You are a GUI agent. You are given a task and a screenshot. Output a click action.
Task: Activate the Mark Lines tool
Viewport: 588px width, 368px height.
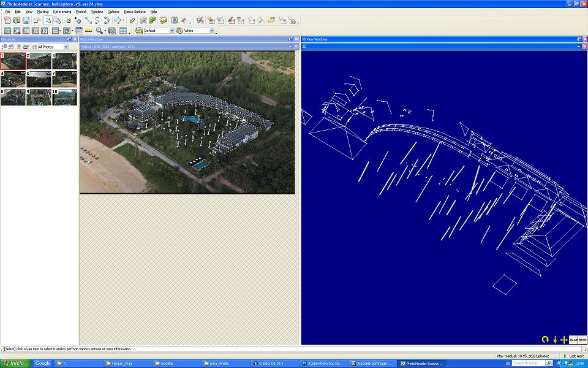[88, 20]
